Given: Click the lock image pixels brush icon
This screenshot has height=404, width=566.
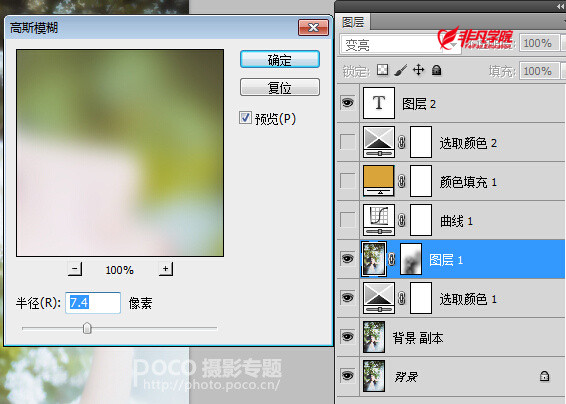Looking at the screenshot, I should point(400,70).
